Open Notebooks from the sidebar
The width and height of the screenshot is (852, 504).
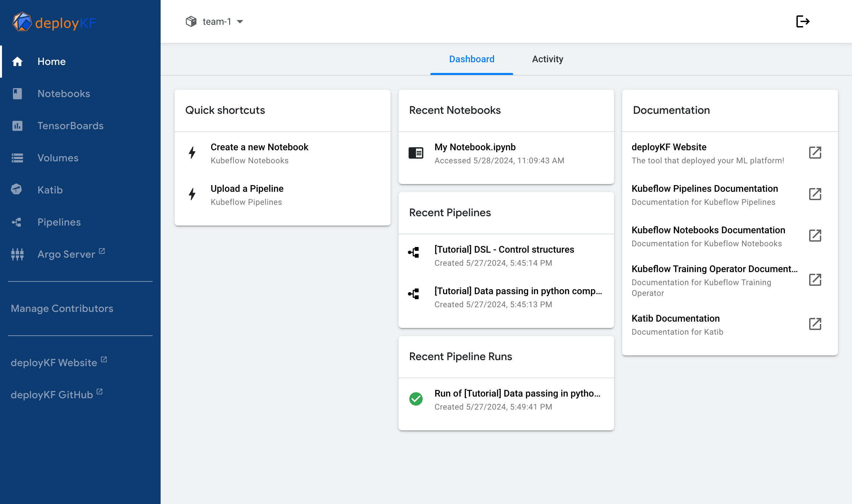[80, 93]
